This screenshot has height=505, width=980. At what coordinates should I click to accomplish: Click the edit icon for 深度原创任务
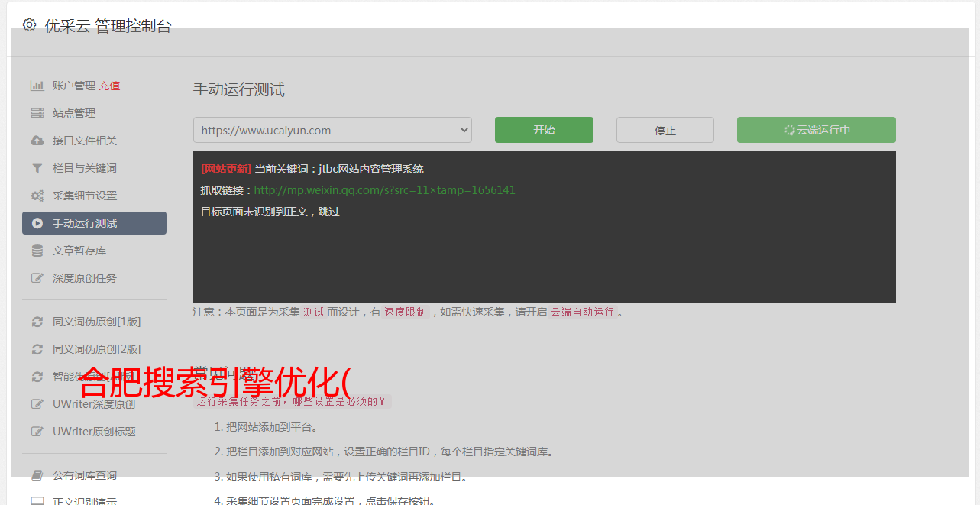pyautogui.click(x=37, y=278)
